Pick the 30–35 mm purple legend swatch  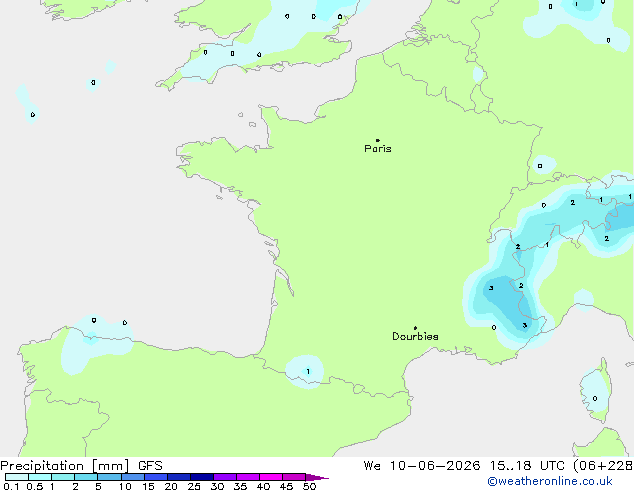tap(225, 477)
